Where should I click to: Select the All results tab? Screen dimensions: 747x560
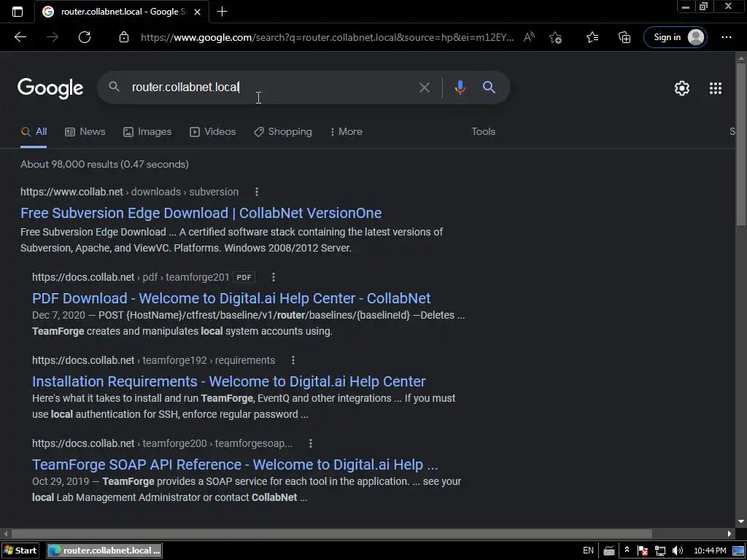pos(34,132)
